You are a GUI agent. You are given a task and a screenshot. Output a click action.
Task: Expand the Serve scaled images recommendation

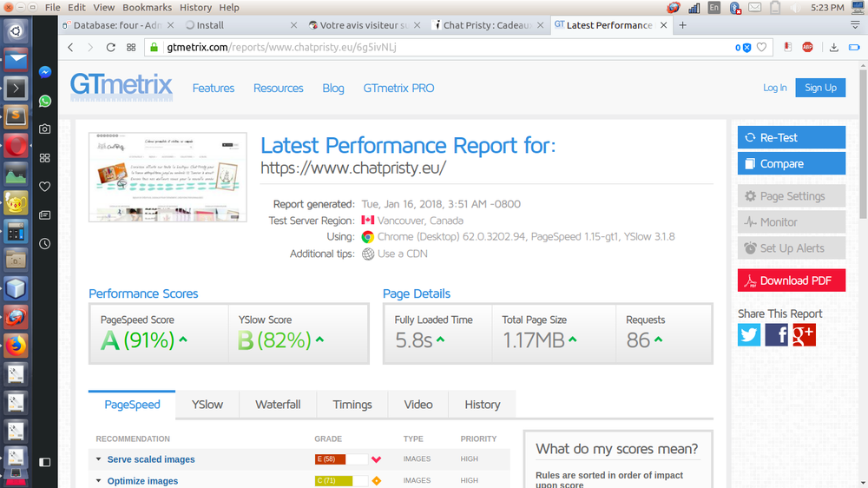pyautogui.click(x=150, y=459)
